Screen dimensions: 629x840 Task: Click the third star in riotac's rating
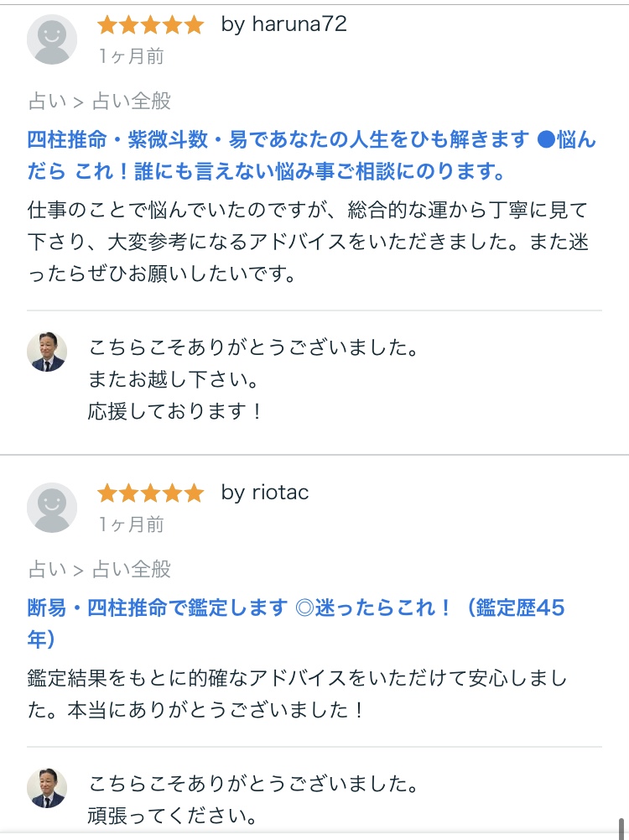coord(151,493)
